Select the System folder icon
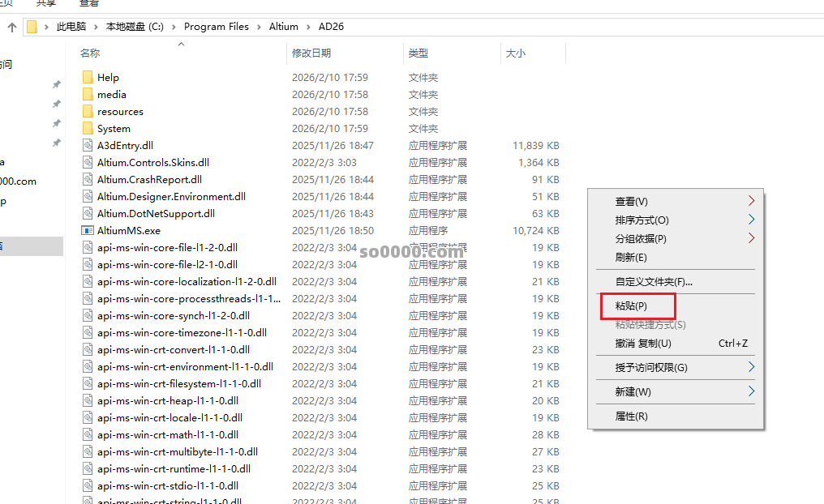The height and width of the screenshot is (504, 824). pyautogui.click(x=88, y=128)
